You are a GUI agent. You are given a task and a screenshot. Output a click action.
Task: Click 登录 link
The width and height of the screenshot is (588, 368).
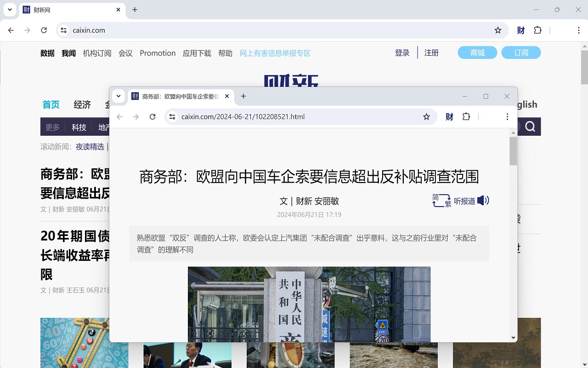tap(402, 53)
